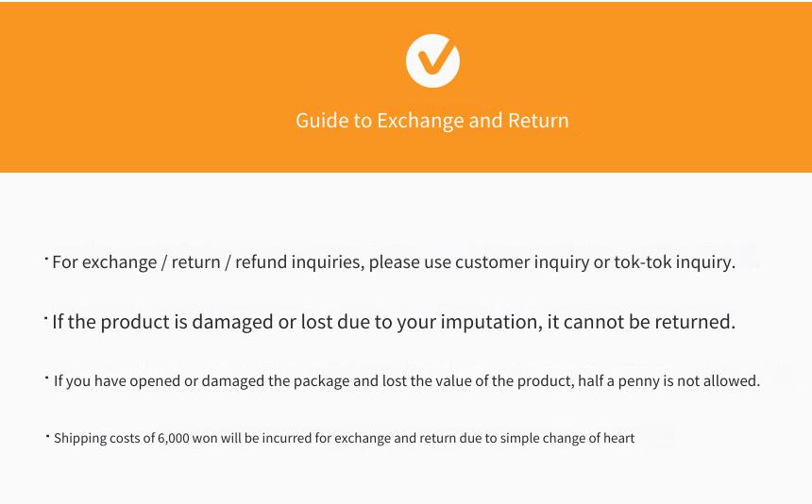Screen dimensions: 812x504
Task: Click the 'customer inquiry' phrase
Action: tap(522, 262)
